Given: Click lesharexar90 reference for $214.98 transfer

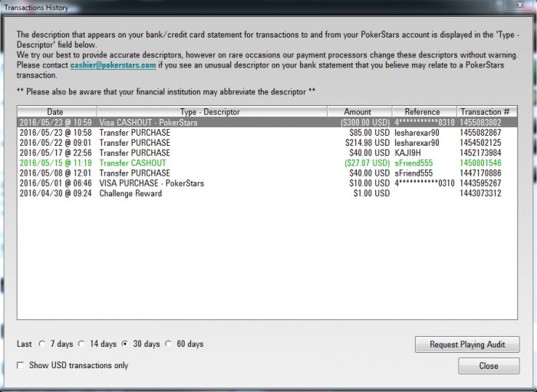Looking at the screenshot, I should point(417,143).
